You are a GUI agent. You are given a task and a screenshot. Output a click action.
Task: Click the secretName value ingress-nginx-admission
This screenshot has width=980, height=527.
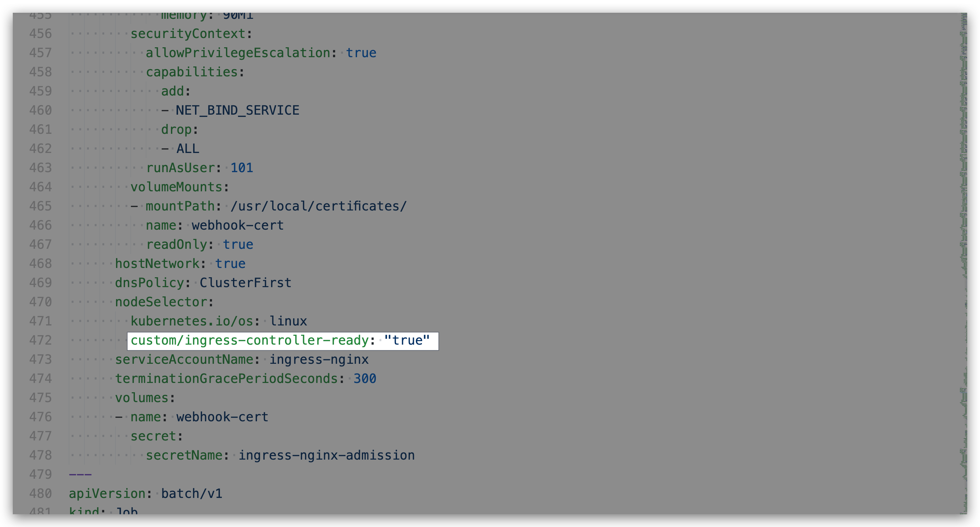[x=326, y=455]
